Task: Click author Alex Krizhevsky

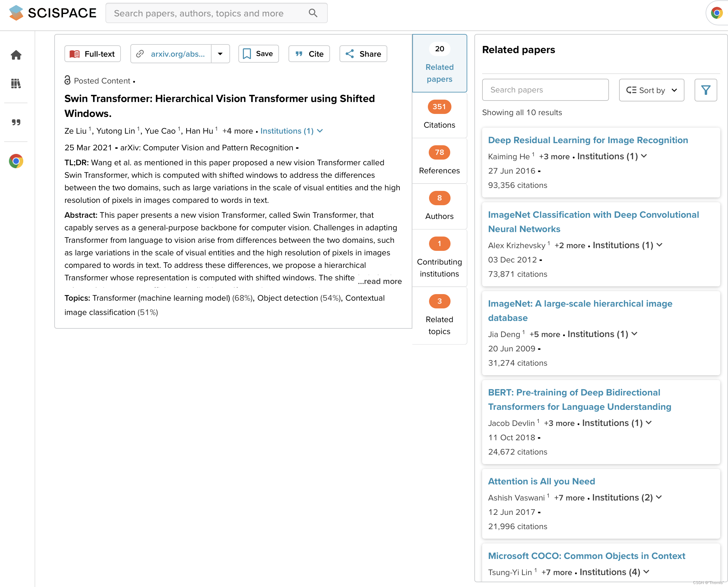Action: pos(516,245)
